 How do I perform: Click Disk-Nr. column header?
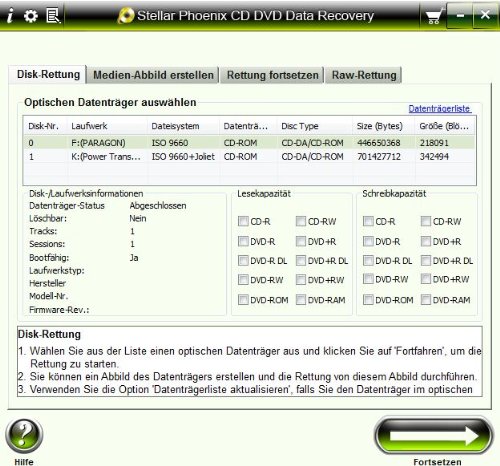(44, 126)
